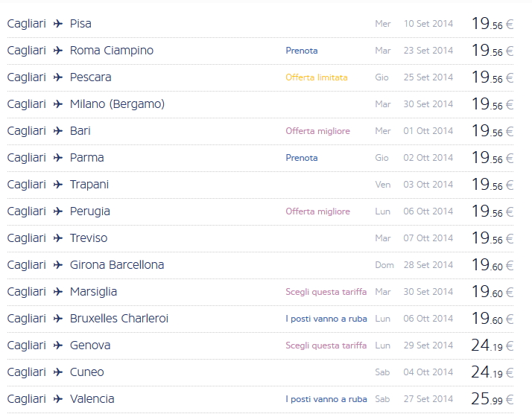Click the airplane icon before Milano (Bergamo)
This screenshot has width=532, height=414.
click(x=58, y=104)
